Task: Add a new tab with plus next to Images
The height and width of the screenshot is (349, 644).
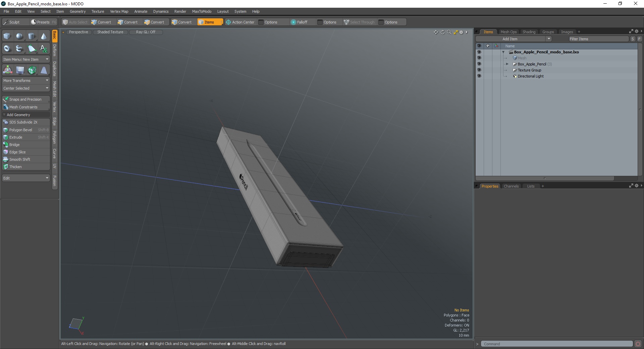Action: tap(579, 32)
